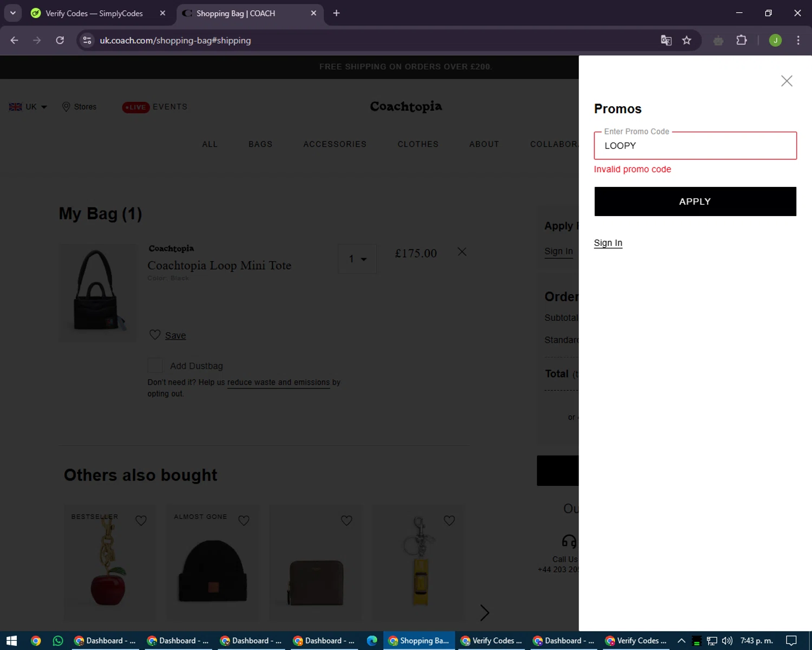Open the yellow taxi keychain thumbnail

tap(418, 563)
